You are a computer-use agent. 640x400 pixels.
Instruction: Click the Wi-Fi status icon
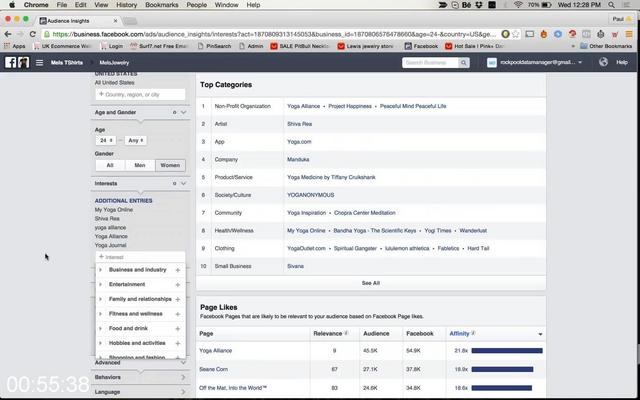(x=518, y=5)
